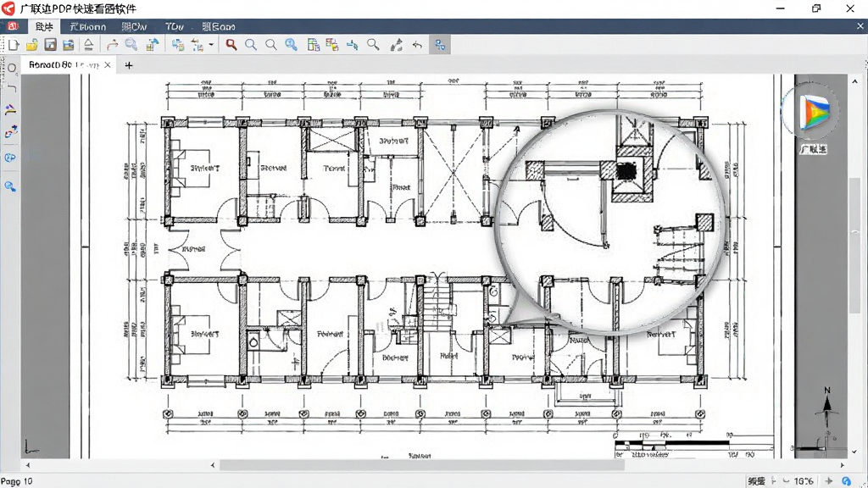This screenshot has width=868, height=488.
Task: Click the vertical scrollbar down arrow
Action: pos(854,452)
